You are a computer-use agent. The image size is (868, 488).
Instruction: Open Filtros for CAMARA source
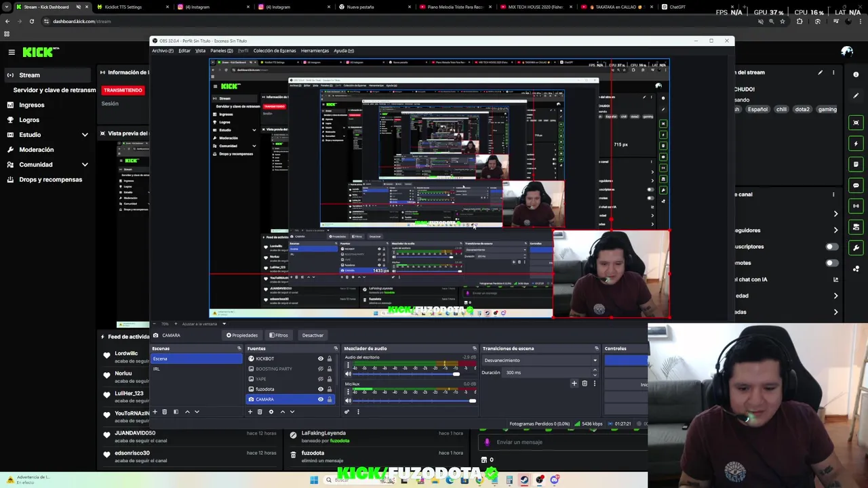click(279, 335)
